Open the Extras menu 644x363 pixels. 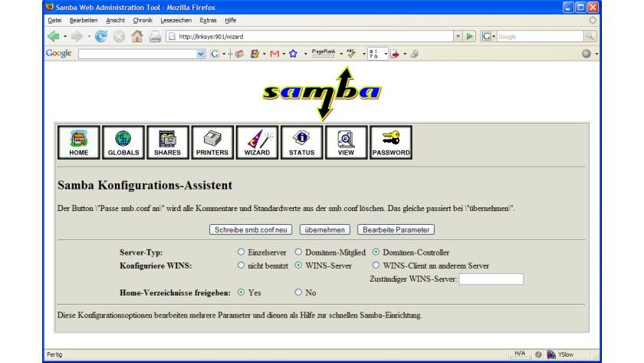tap(208, 20)
